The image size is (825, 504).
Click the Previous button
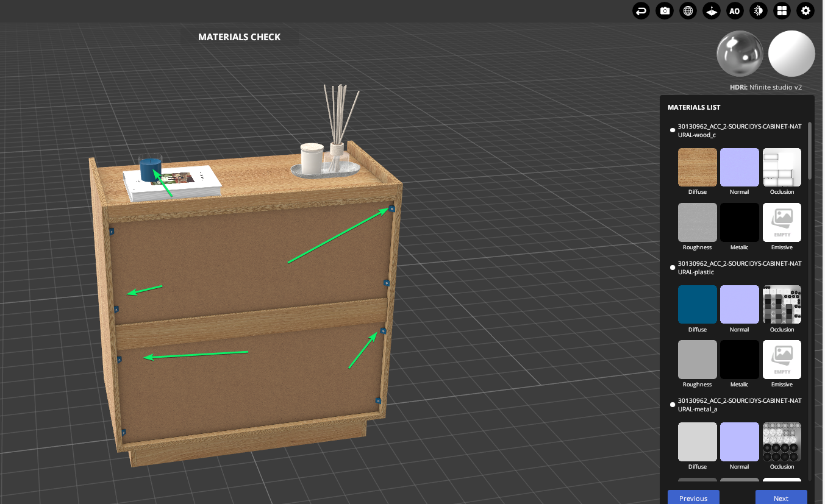point(693,497)
